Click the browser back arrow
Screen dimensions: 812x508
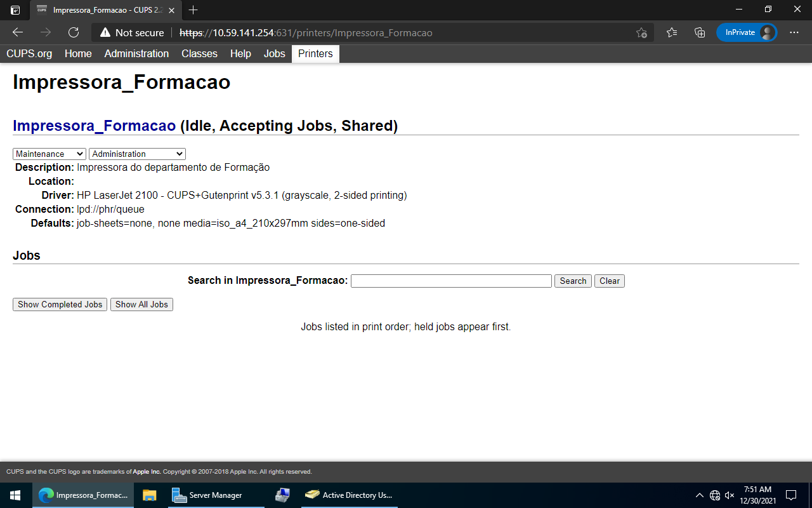pyautogui.click(x=16, y=32)
